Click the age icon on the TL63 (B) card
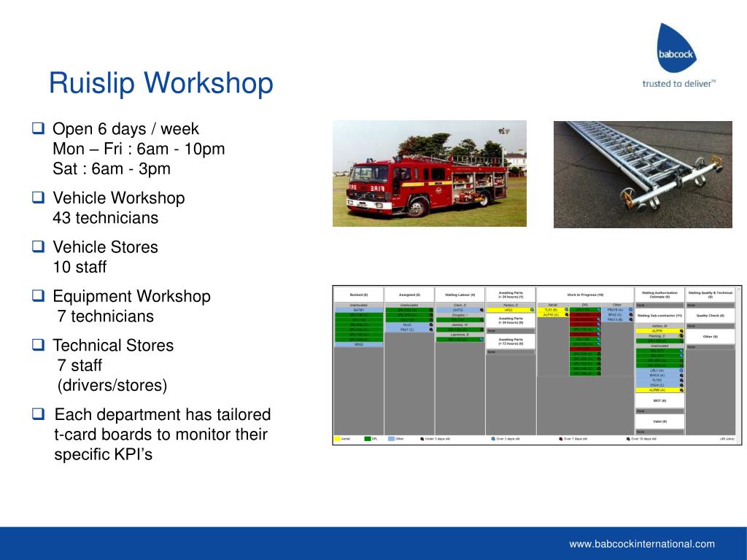Screen dimensions: 747x560 566,309
